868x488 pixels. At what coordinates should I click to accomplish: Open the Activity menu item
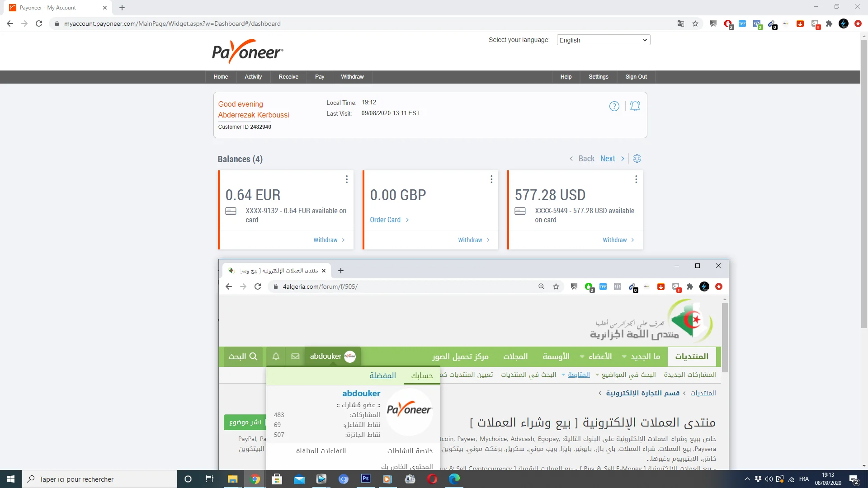(253, 77)
